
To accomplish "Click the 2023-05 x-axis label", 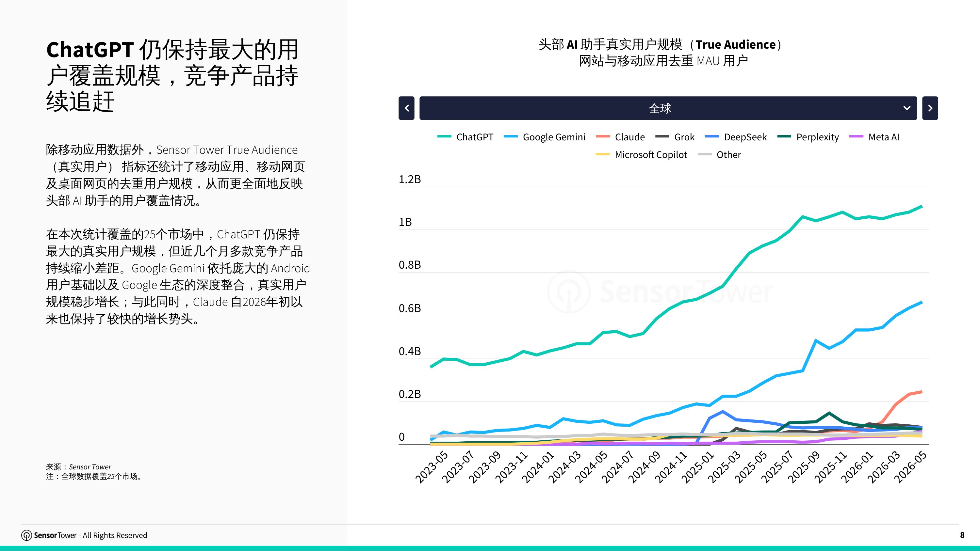I will pyautogui.click(x=432, y=467).
